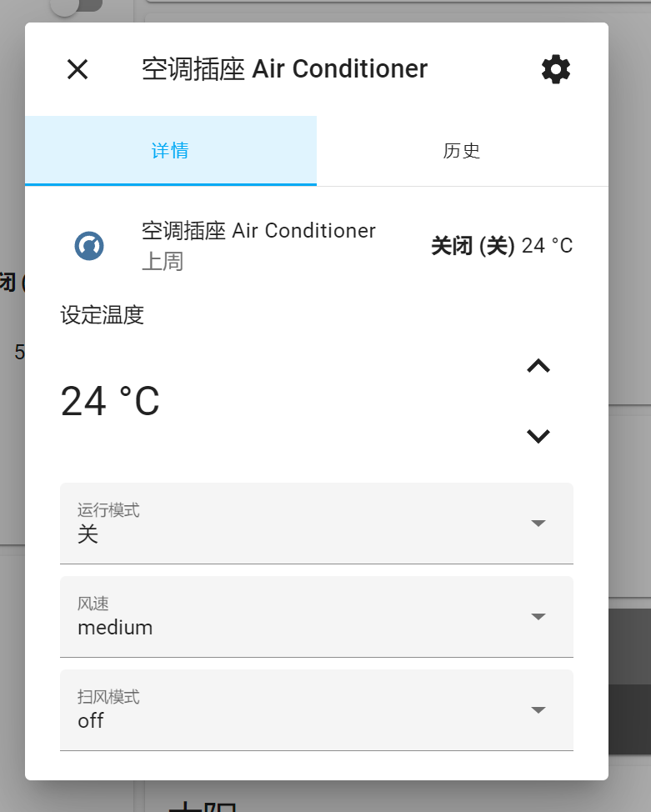Click the large 24 °C temperature value

[x=110, y=402]
